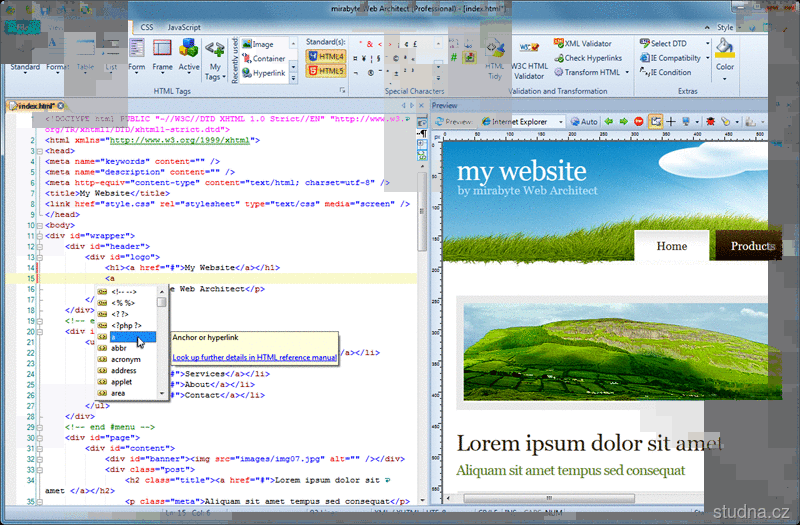Viewport: 800px width, 525px height.
Task: Switch to the JavaScript ribbon tab
Action: (x=183, y=27)
